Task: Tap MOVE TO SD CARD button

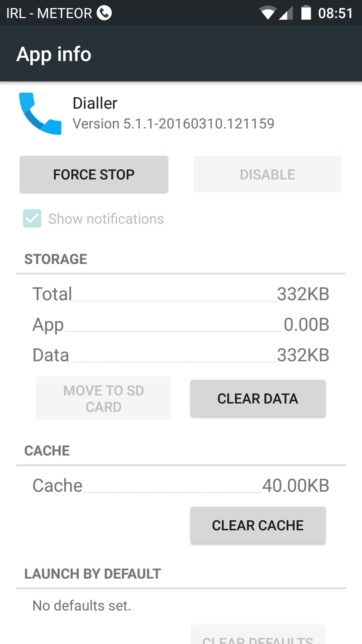Action: point(104,398)
